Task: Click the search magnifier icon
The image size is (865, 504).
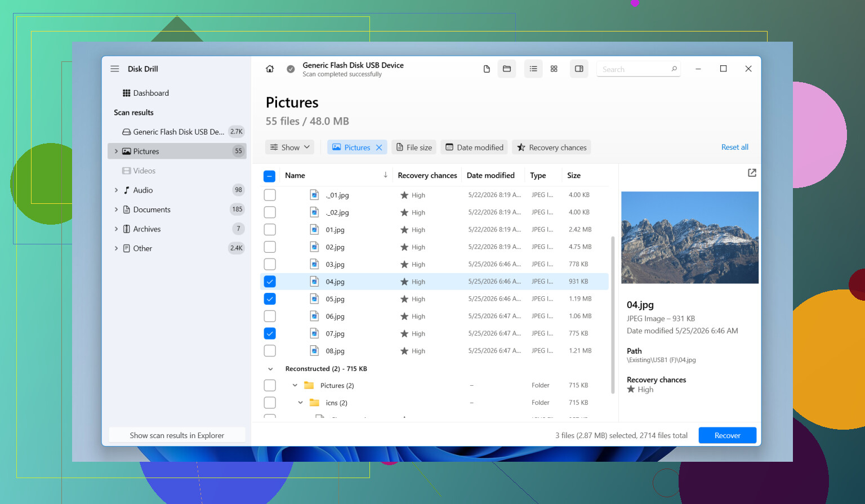Action: [x=674, y=69]
